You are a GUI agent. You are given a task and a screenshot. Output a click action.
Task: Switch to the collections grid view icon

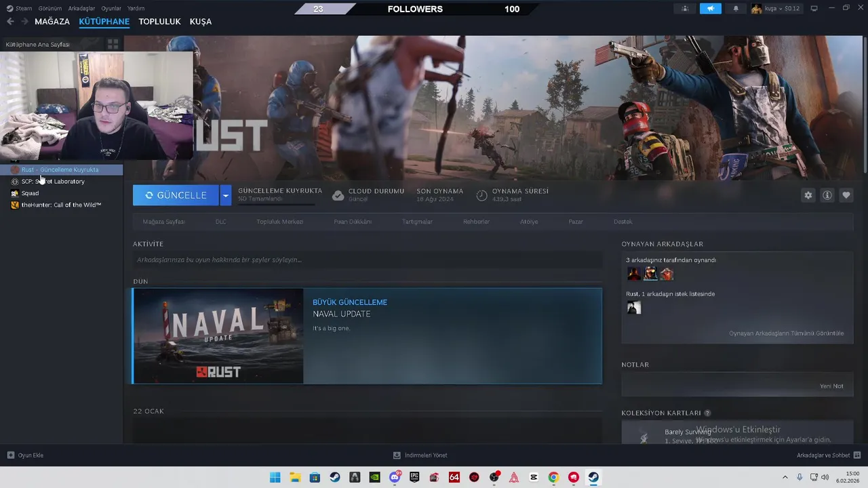click(x=113, y=44)
